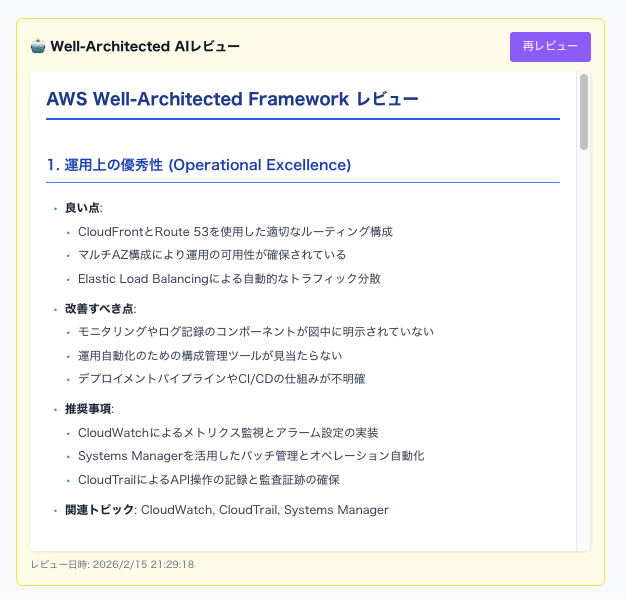Click the 推奨事項 bullet label
The image size is (625, 599).
(89, 408)
